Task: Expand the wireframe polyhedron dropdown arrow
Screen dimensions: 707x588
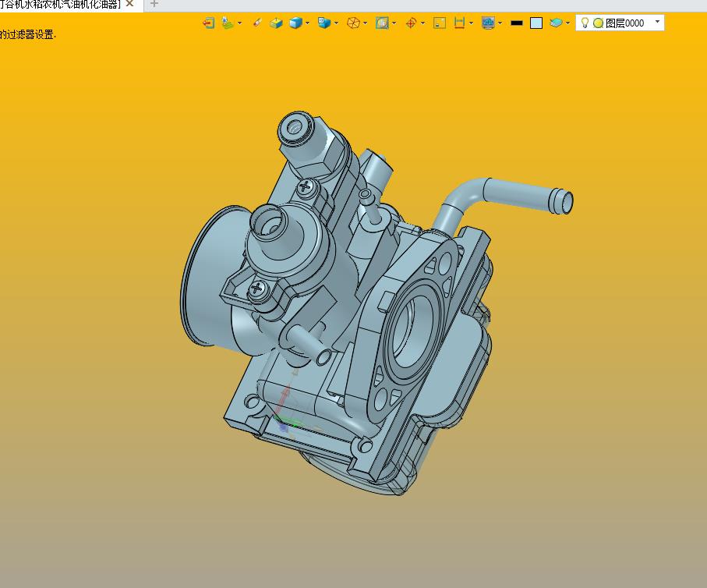Action: (365, 23)
